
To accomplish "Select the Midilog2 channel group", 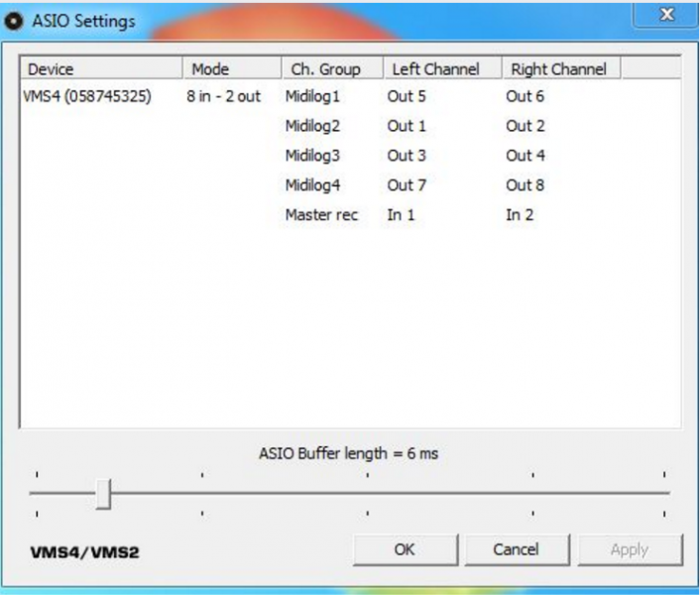I will coord(312,126).
